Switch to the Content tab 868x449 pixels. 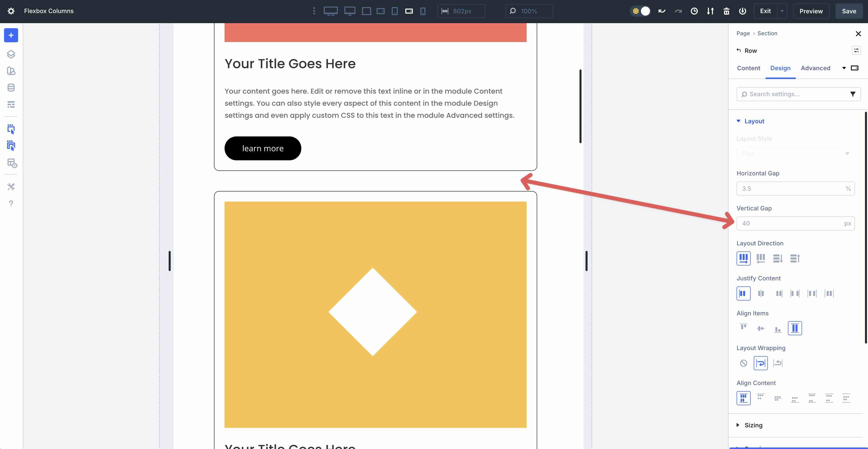(748, 68)
